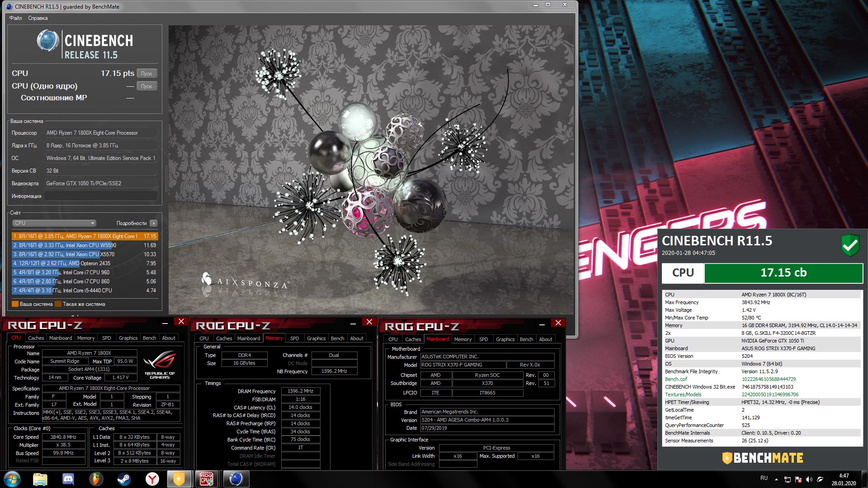Open Caches tab in left CPU-Z window
This screenshot has height=488, width=868.
(x=36, y=338)
